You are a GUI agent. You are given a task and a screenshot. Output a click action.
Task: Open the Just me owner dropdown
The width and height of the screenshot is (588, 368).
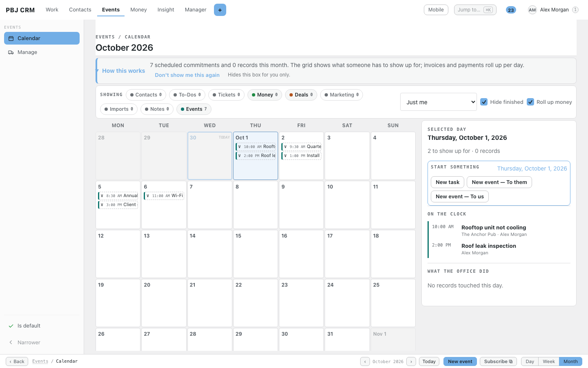(439, 102)
